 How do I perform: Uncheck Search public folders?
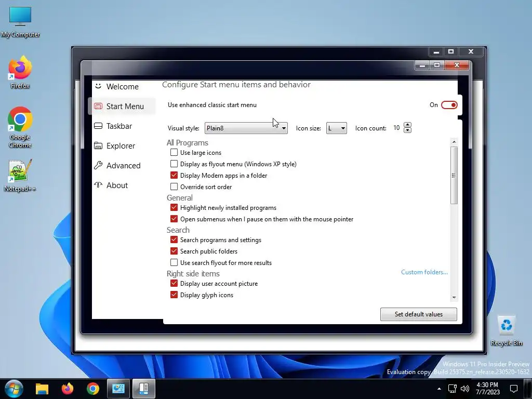click(174, 251)
